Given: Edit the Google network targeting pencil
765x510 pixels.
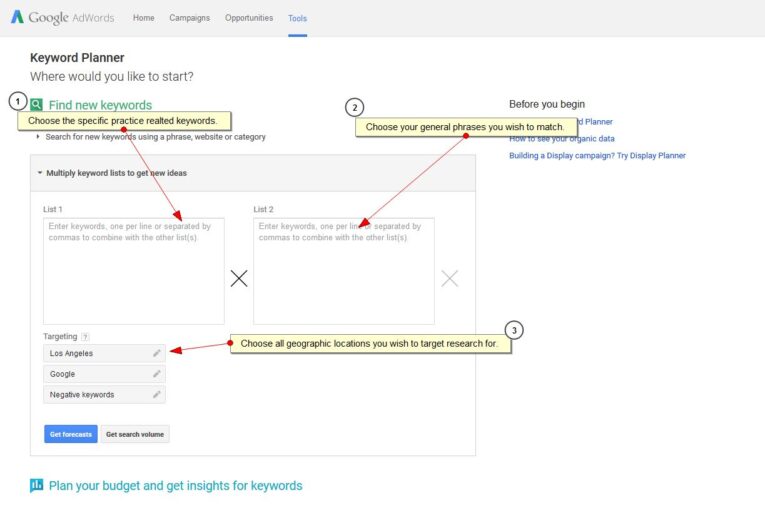Looking at the screenshot, I should pyautogui.click(x=157, y=374).
